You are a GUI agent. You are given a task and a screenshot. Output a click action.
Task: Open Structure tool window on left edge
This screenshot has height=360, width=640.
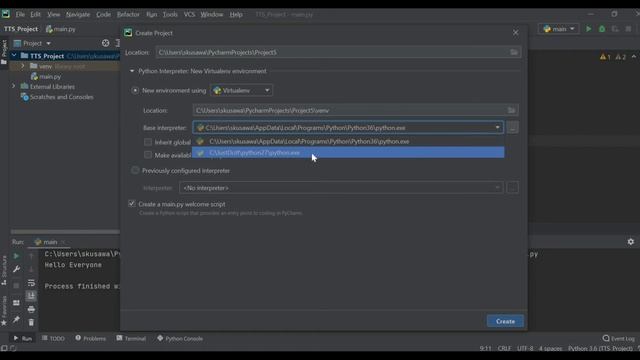click(x=4, y=270)
